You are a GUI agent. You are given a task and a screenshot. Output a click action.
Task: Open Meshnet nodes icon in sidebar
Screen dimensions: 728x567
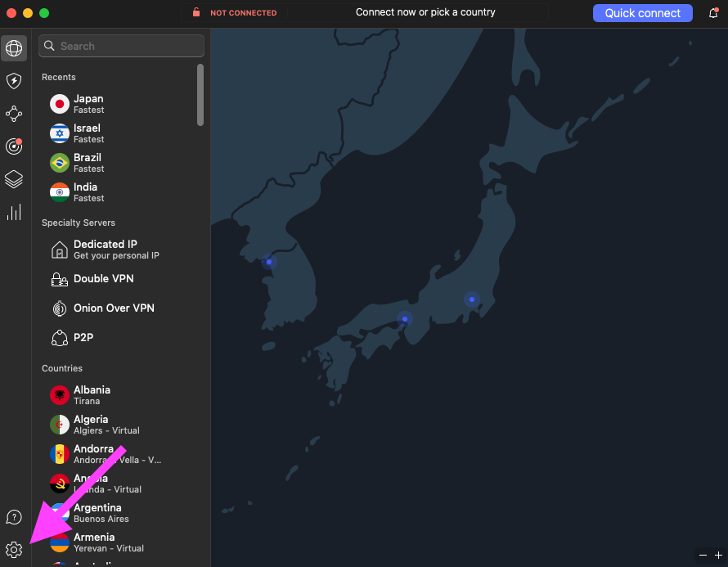(x=14, y=114)
